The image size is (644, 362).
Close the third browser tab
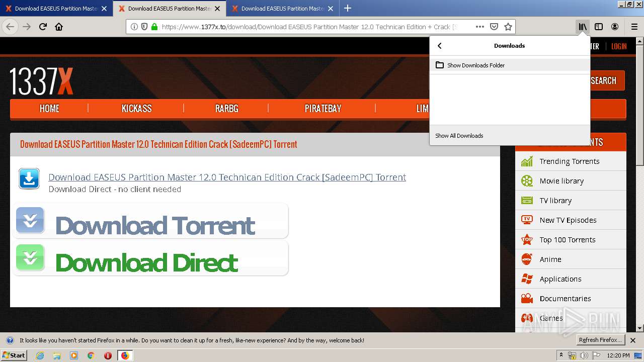pyautogui.click(x=331, y=9)
